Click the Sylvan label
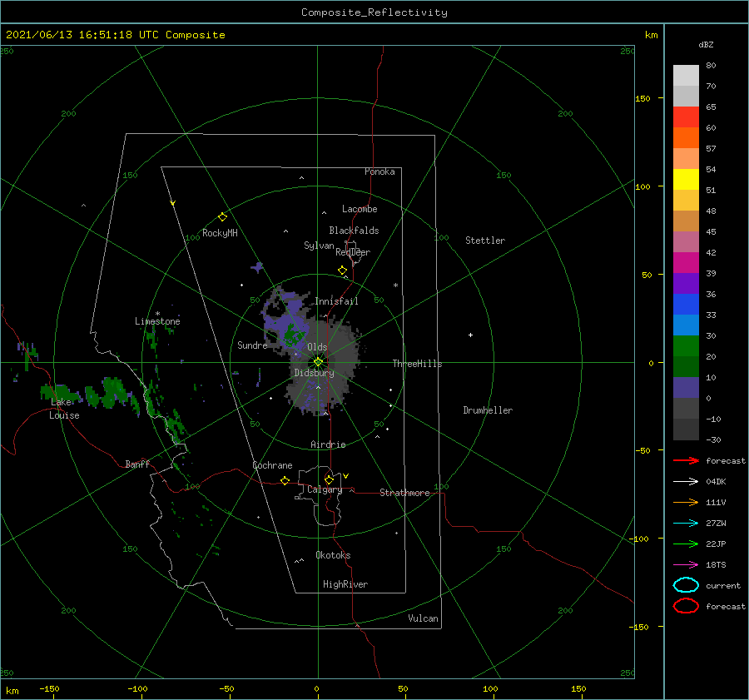The height and width of the screenshot is (700, 749). point(319,246)
